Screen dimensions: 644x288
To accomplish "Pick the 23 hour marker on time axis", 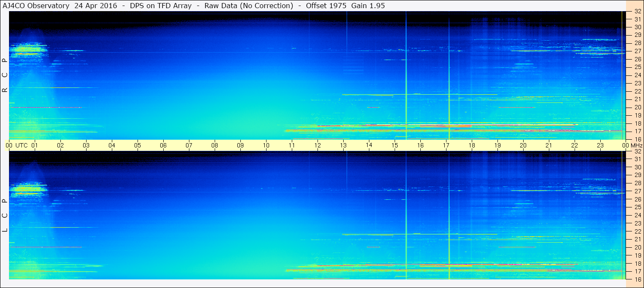I will [x=600, y=145].
